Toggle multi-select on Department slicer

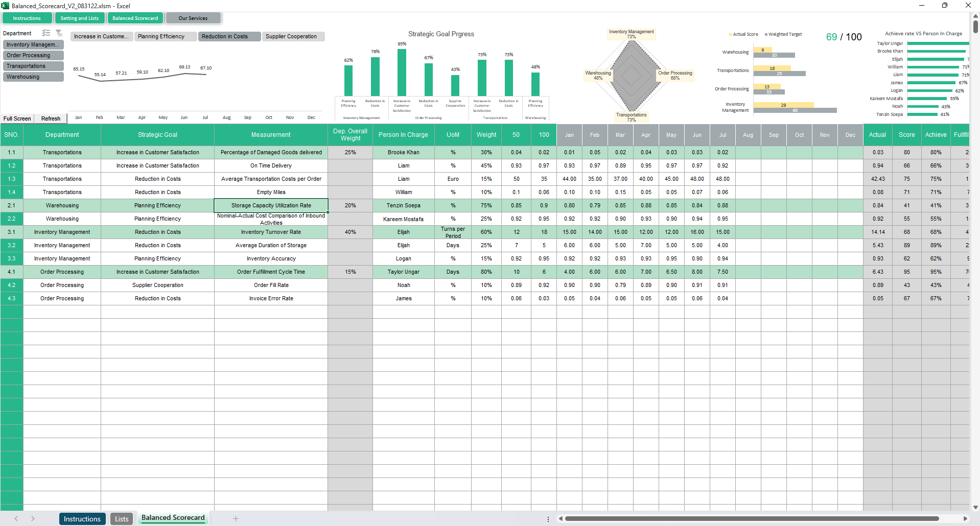[x=46, y=33]
